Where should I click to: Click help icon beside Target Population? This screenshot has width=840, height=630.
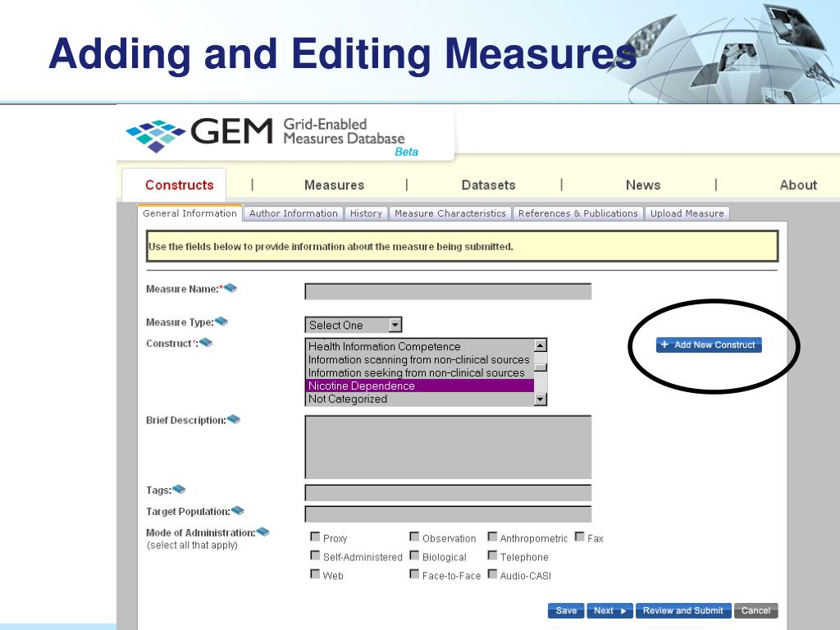coord(237,510)
